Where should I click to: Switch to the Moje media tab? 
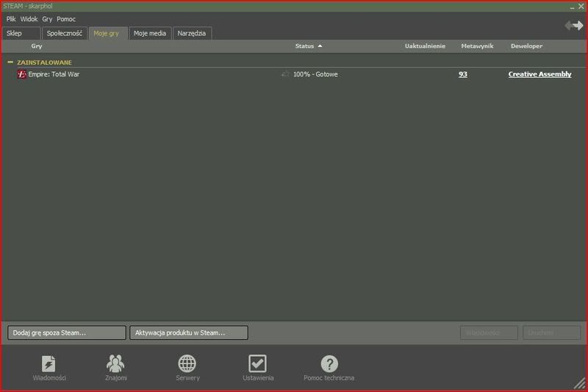150,33
